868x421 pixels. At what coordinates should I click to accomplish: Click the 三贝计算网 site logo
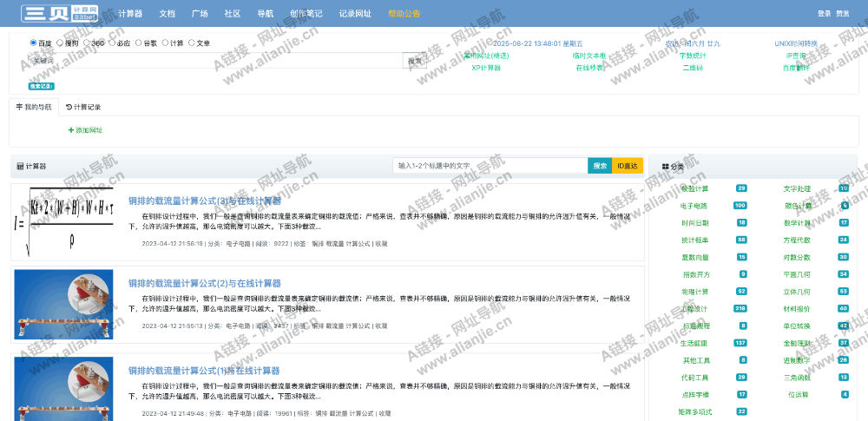click(x=60, y=13)
